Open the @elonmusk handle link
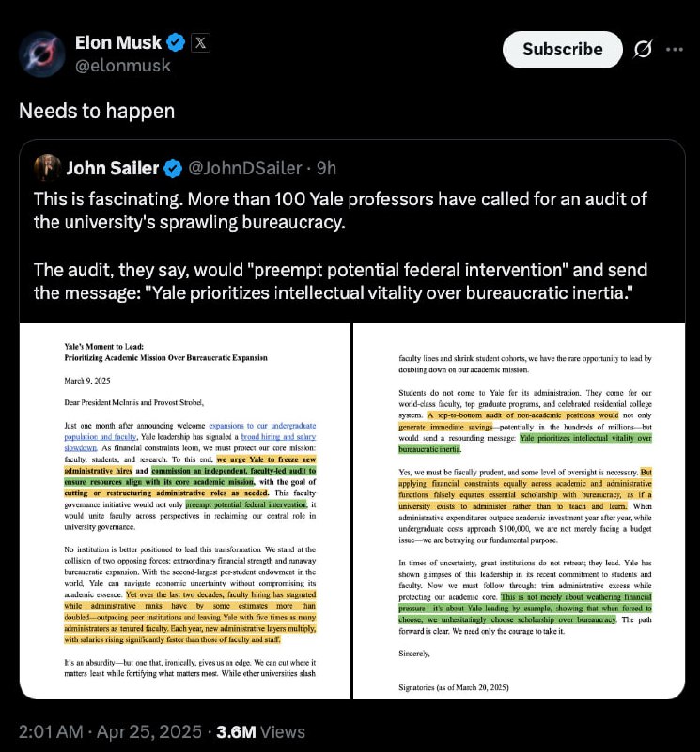Image resolution: width=700 pixels, height=752 pixels. pyautogui.click(x=123, y=65)
